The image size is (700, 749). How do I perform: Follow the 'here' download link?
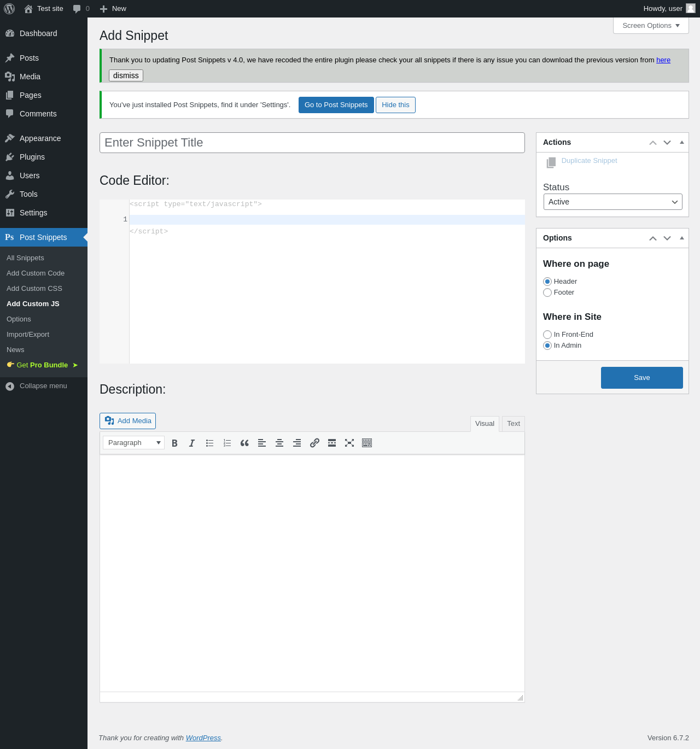(663, 60)
